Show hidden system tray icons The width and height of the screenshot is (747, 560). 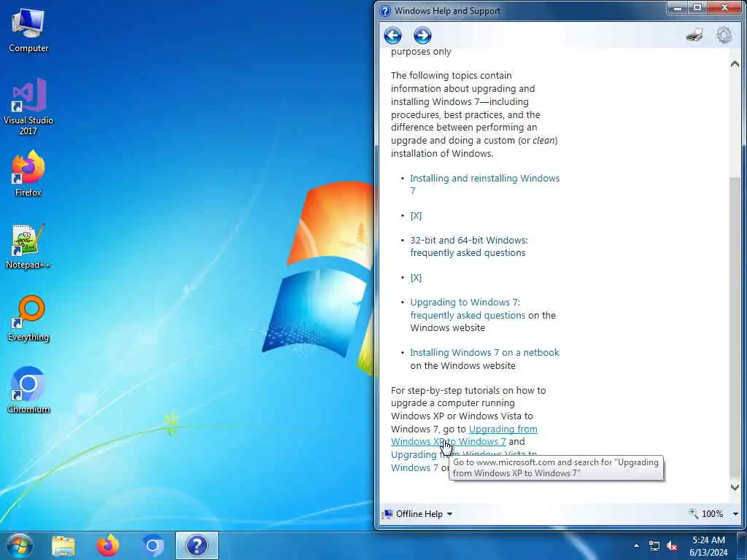[636, 545]
